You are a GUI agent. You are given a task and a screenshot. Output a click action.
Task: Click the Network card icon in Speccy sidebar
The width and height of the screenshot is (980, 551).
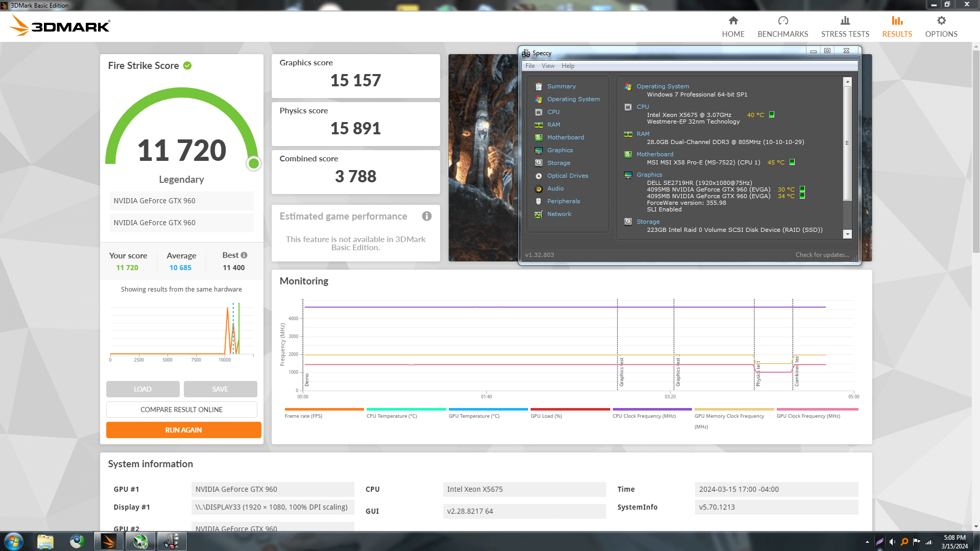[x=538, y=214]
